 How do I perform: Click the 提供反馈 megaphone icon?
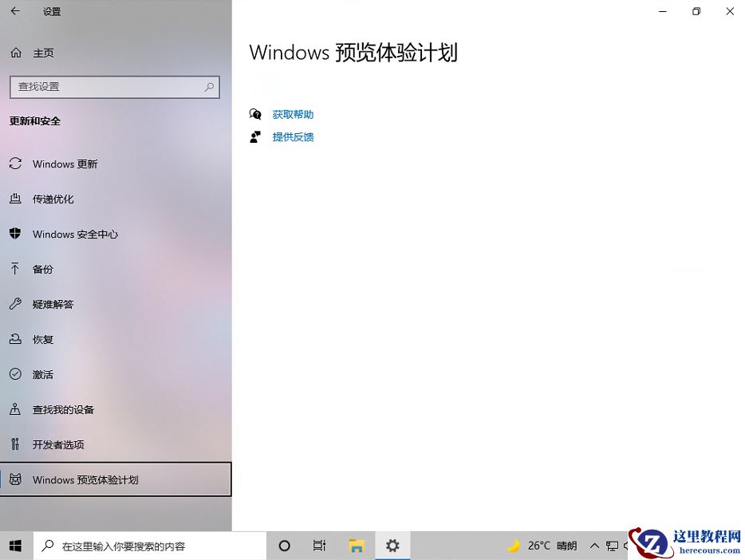255,136
